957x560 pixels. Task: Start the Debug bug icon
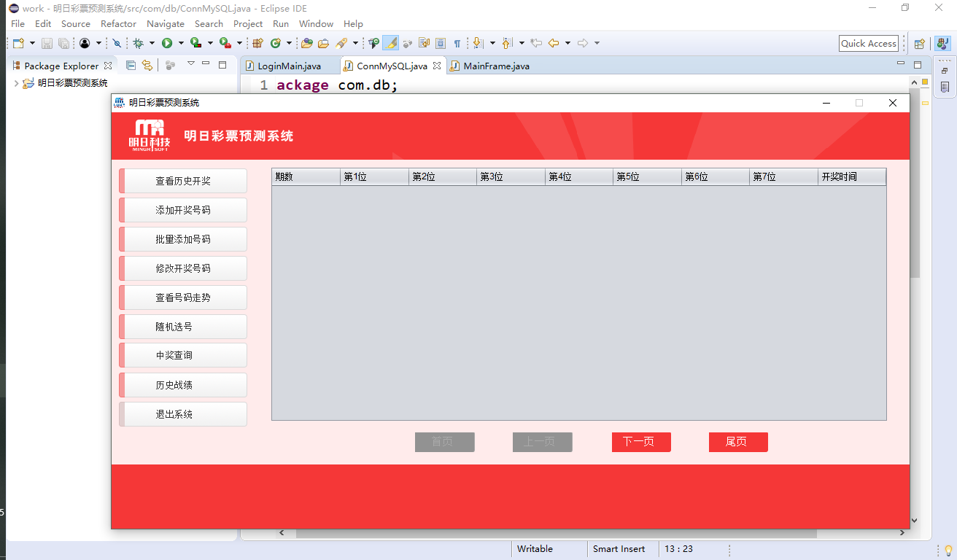[138, 43]
